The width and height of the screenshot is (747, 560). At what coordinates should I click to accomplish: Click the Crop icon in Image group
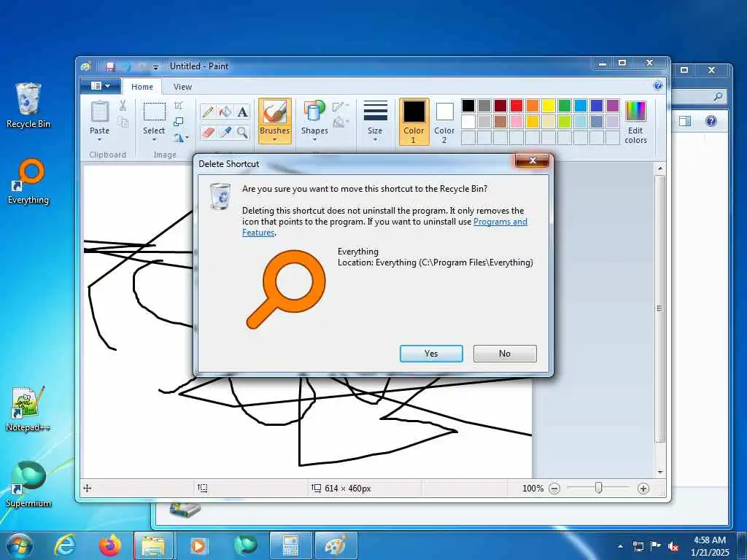(x=179, y=105)
